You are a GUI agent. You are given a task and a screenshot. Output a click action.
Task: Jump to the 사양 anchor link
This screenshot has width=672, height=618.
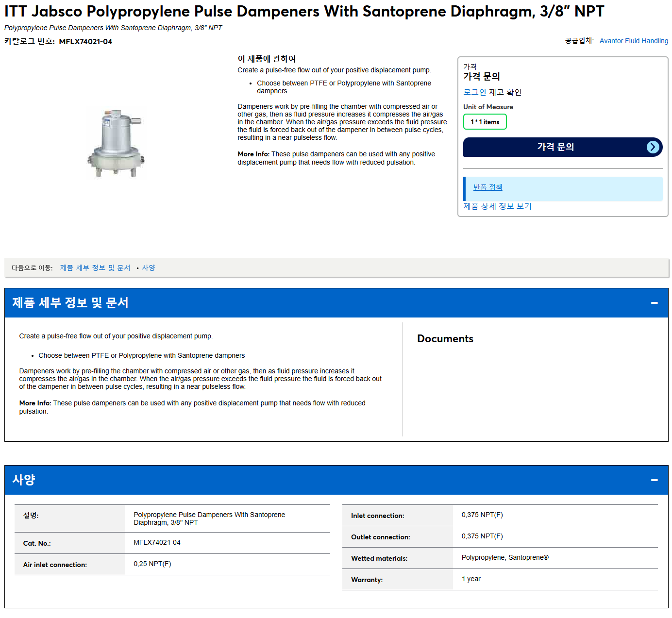tap(149, 268)
